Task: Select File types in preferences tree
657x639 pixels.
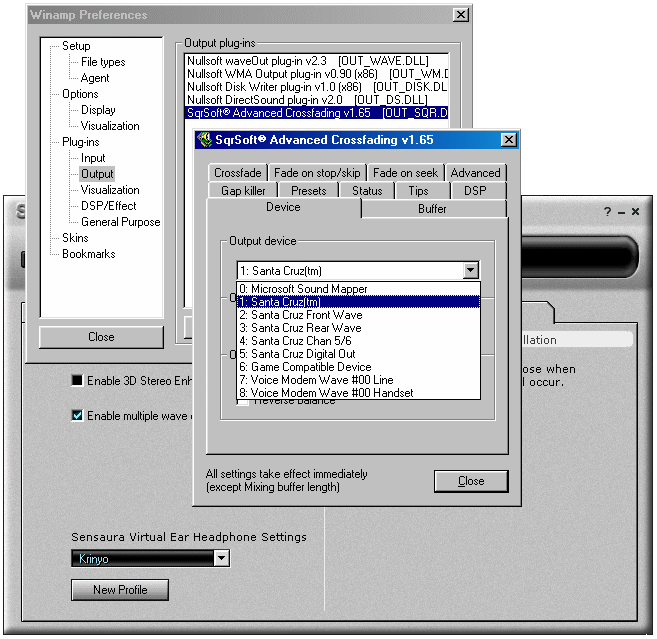Action: pos(103,62)
